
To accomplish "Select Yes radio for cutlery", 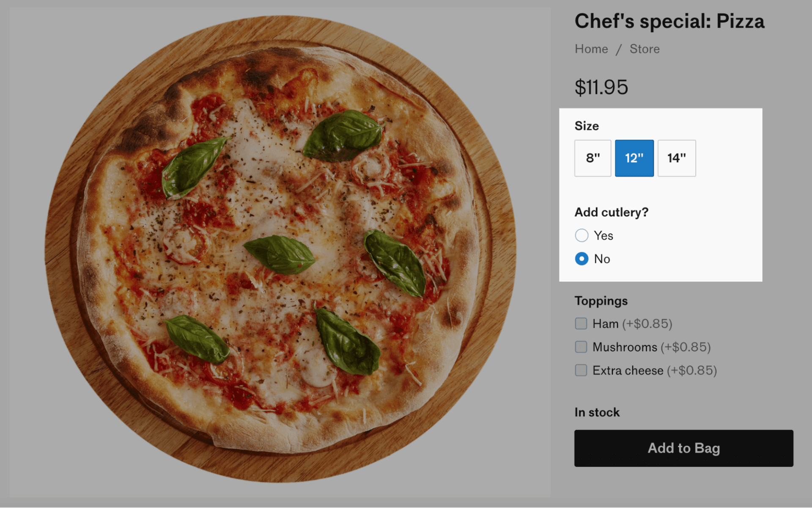I will coord(582,235).
